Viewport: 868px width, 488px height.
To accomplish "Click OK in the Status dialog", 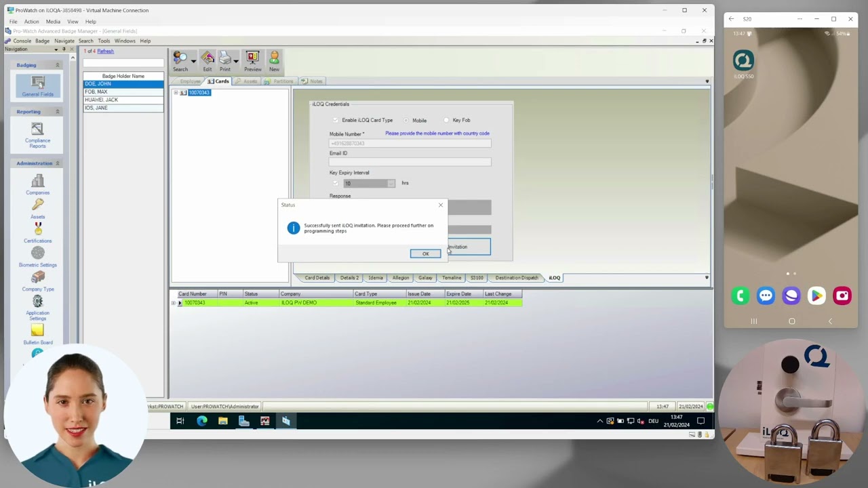I will click(x=425, y=253).
